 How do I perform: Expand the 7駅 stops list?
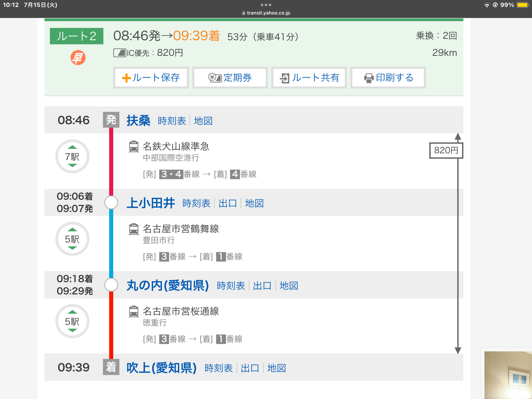tap(72, 156)
